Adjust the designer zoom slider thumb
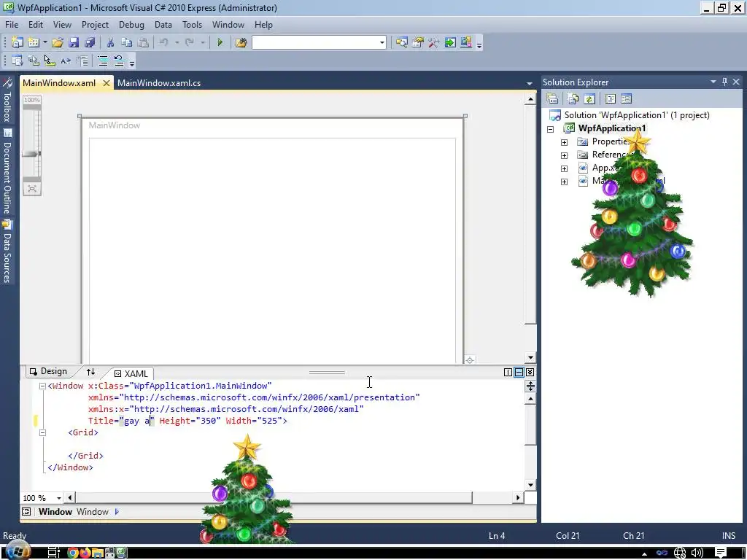The width and height of the screenshot is (747, 560). pos(32,154)
